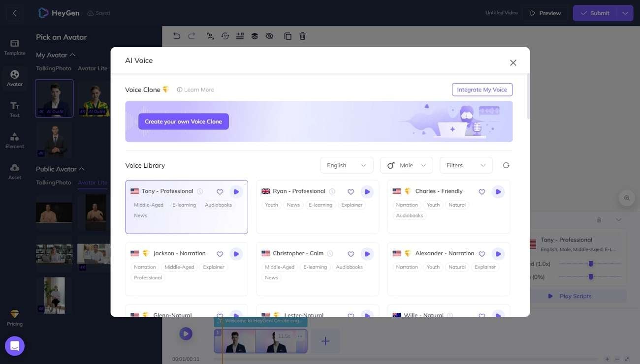640x364 pixels.
Task: Select the first My Avatar thumbnail in blue suit
Action: tap(54, 98)
